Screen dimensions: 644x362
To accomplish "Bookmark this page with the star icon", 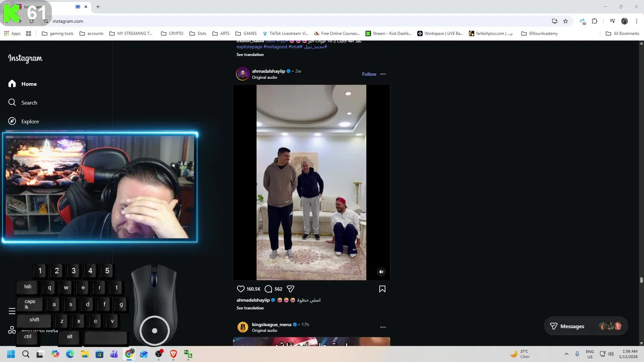I will pos(566,21).
